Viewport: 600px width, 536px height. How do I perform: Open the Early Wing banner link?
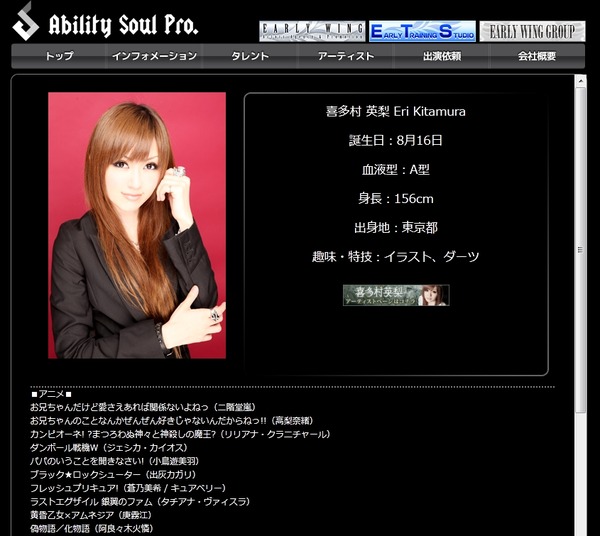tap(312, 31)
